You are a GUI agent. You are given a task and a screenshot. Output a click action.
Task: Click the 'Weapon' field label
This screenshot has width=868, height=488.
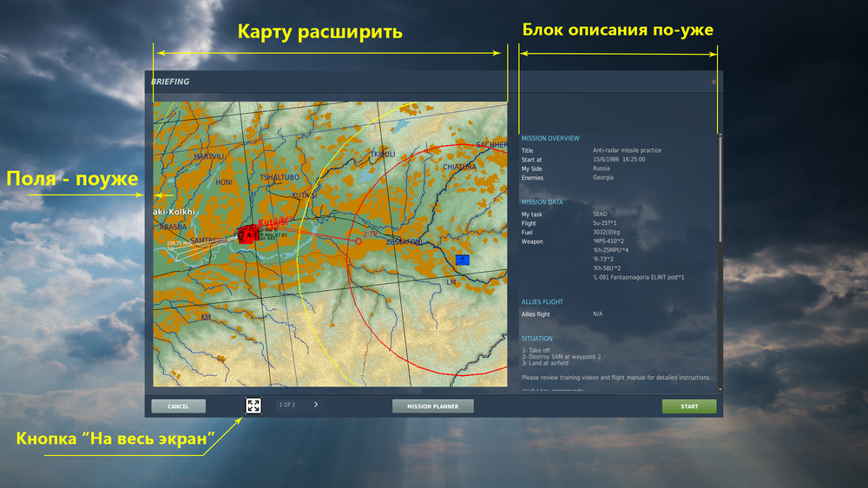pos(532,241)
